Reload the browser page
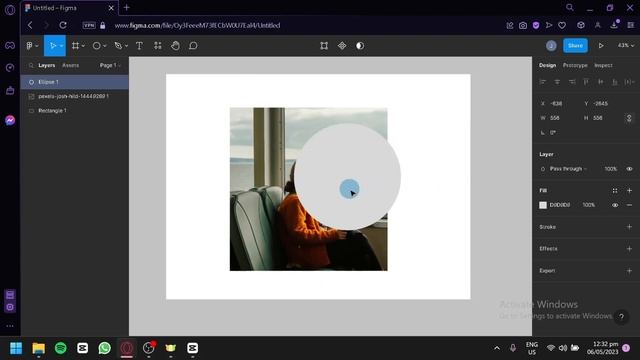640x360 pixels. click(63, 25)
